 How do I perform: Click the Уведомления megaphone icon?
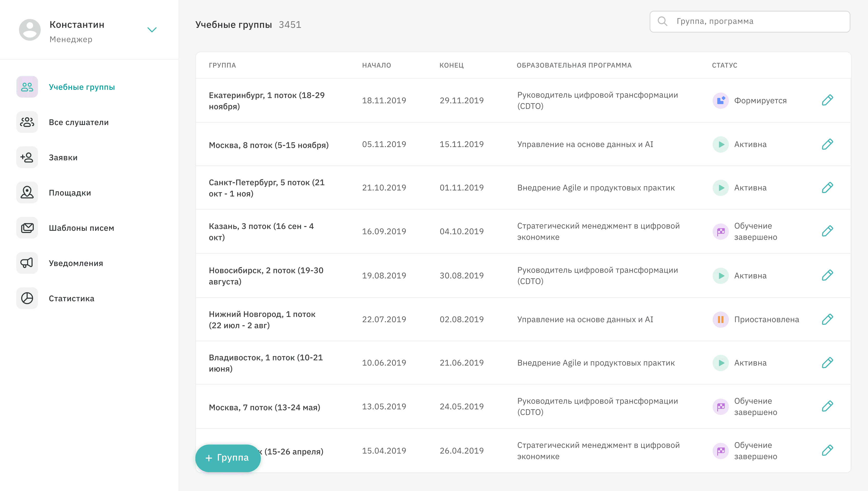[x=27, y=263]
